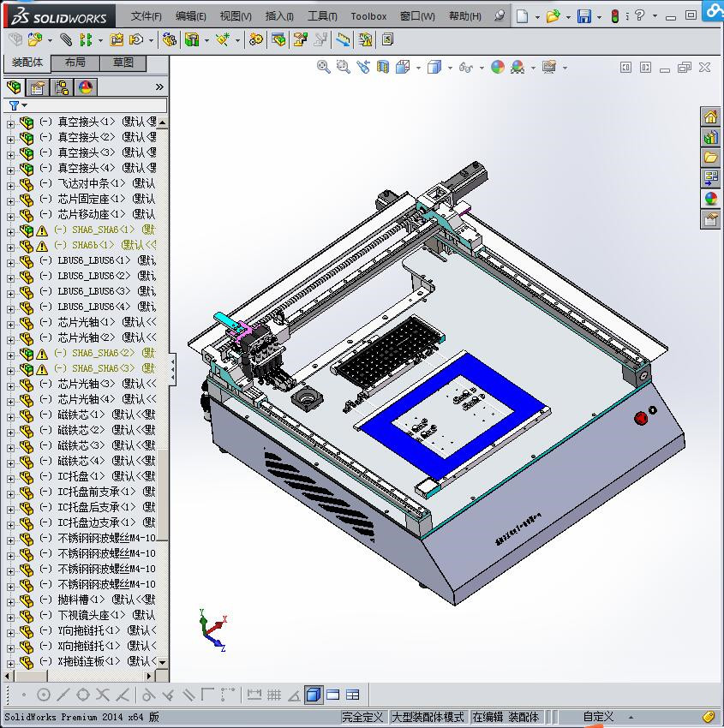Open the 插入(I) menu
Viewport: 724px width, 728px height.
coord(279,16)
